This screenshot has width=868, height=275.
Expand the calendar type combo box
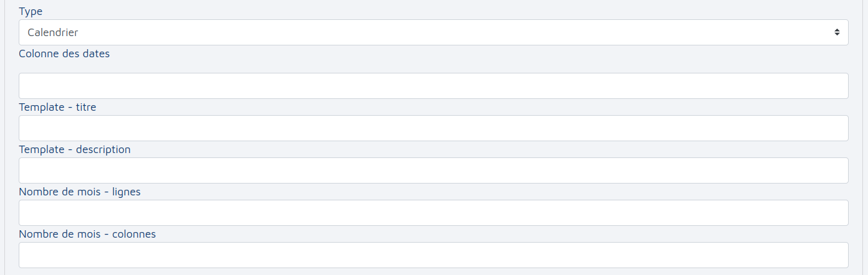coord(433,32)
